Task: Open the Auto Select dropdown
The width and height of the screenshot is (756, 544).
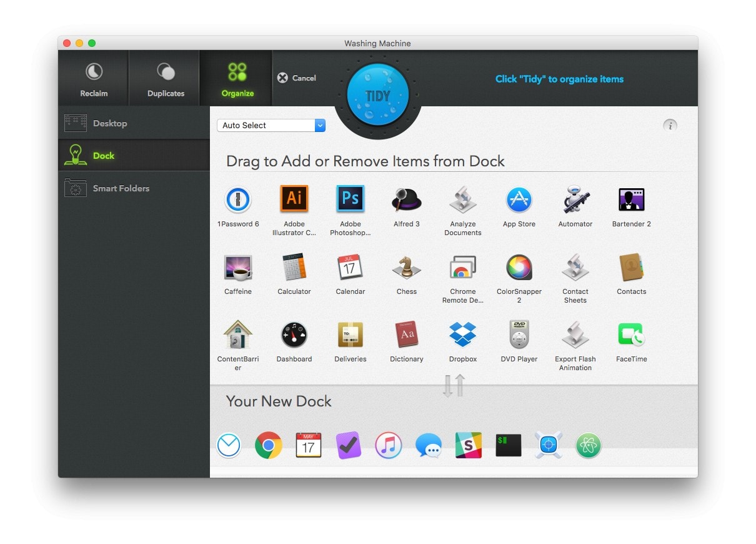Action: (271, 126)
